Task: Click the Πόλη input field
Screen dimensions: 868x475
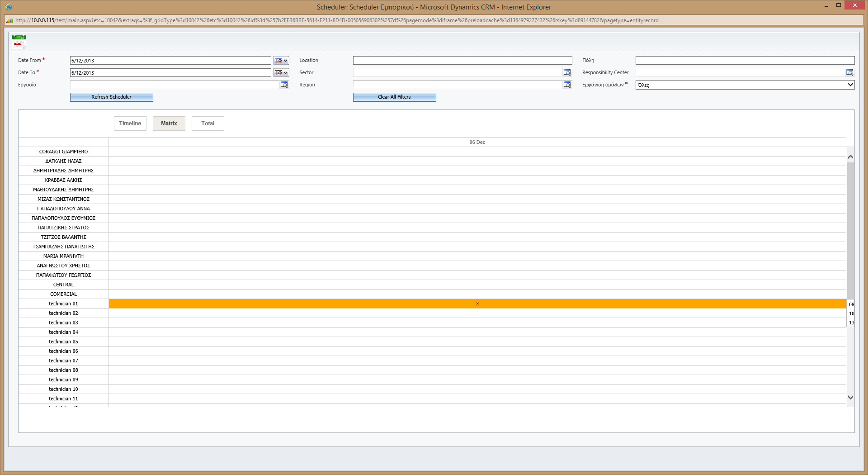Action: click(x=745, y=61)
